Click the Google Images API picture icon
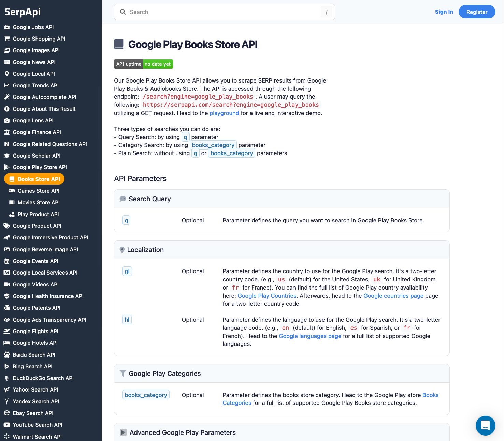The image size is (504, 441). pos(7,50)
